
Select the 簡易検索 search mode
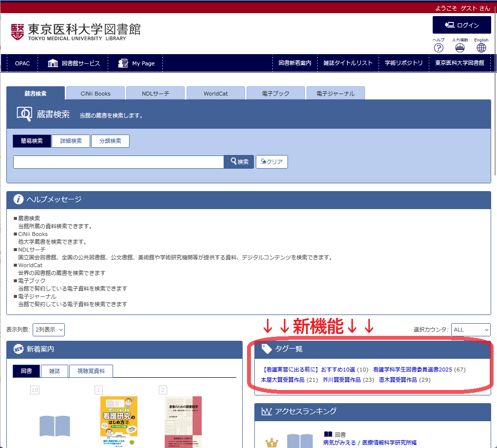pos(32,141)
